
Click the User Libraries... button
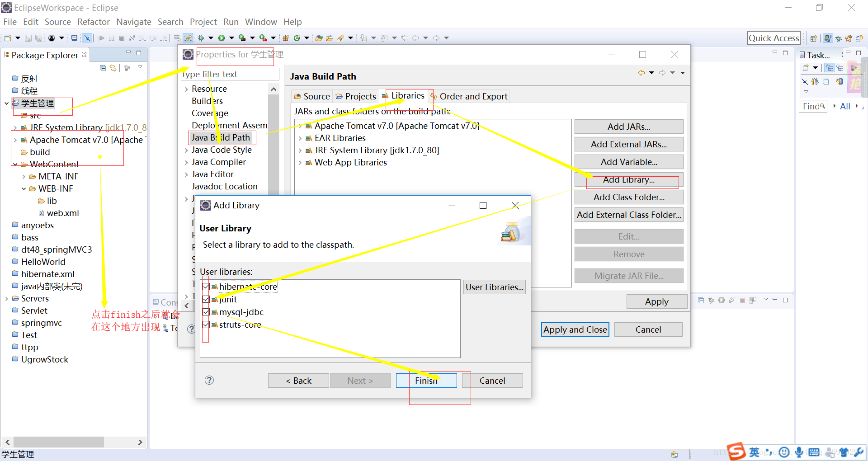click(495, 287)
